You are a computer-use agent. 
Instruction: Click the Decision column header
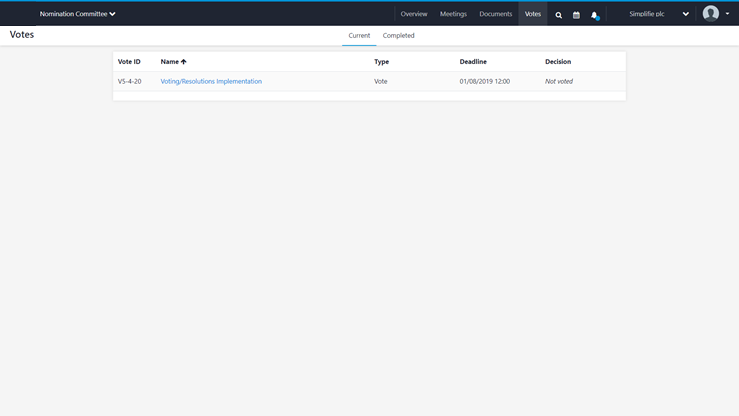[x=558, y=62]
